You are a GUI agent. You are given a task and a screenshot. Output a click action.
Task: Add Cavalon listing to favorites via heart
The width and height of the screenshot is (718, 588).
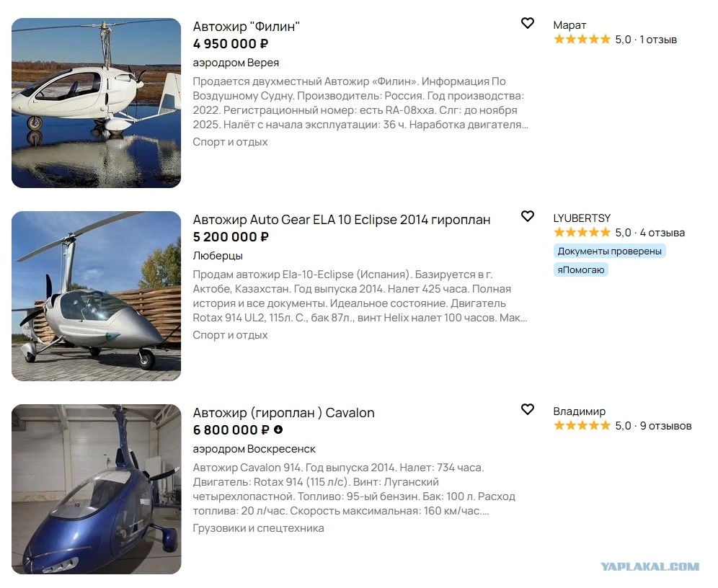tap(528, 409)
